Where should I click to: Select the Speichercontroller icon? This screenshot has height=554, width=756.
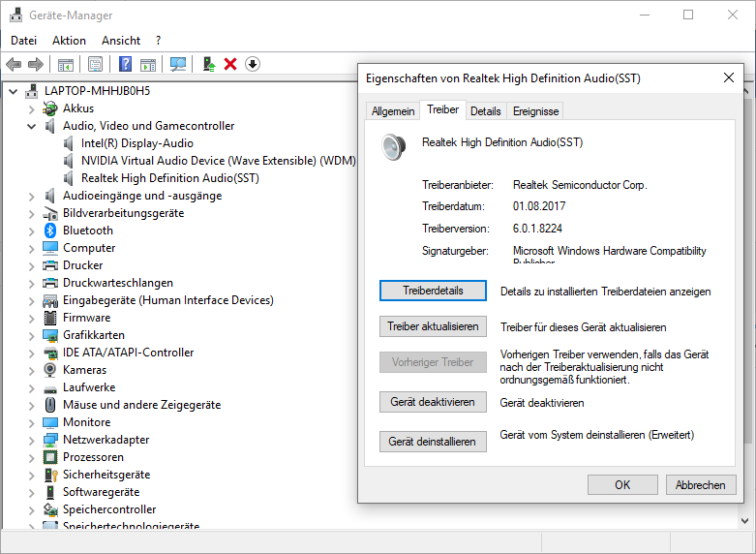[50, 509]
